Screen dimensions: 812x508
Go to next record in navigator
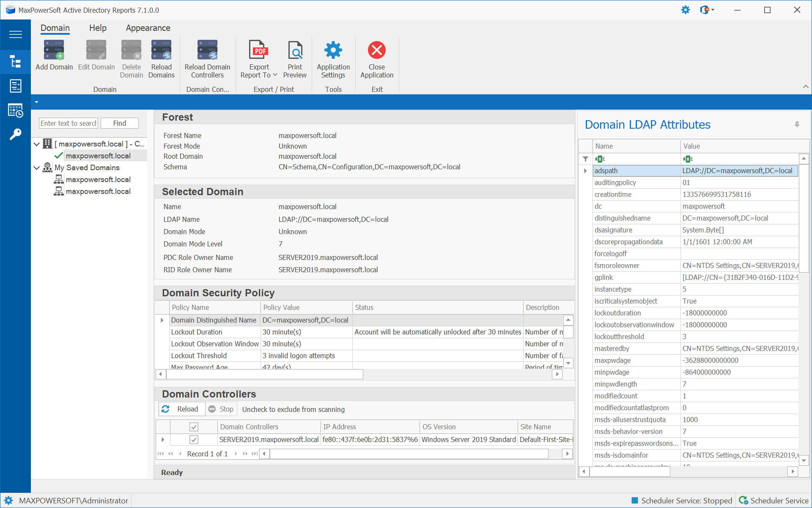coord(236,454)
